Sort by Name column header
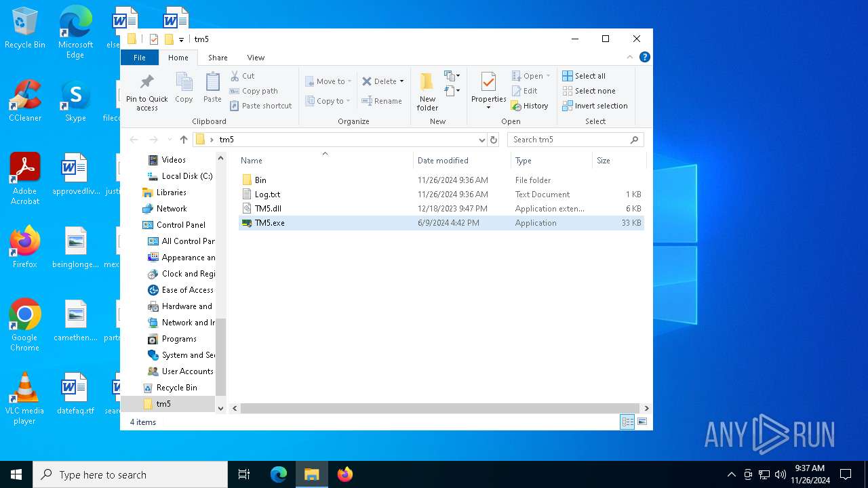Viewport: 868px width, 488px height. (325, 161)
